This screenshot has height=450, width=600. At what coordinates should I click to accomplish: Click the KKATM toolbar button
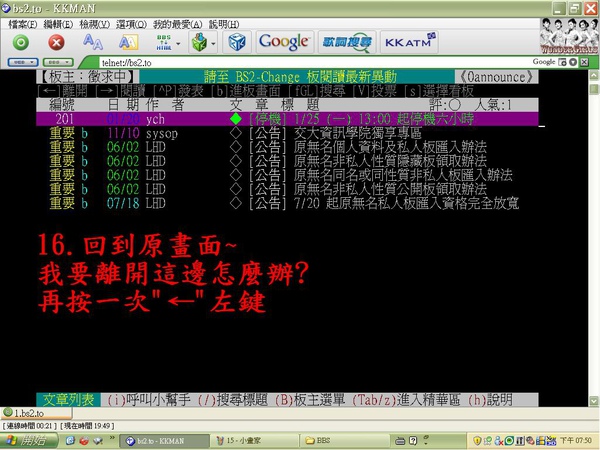[x=409, y=42]
